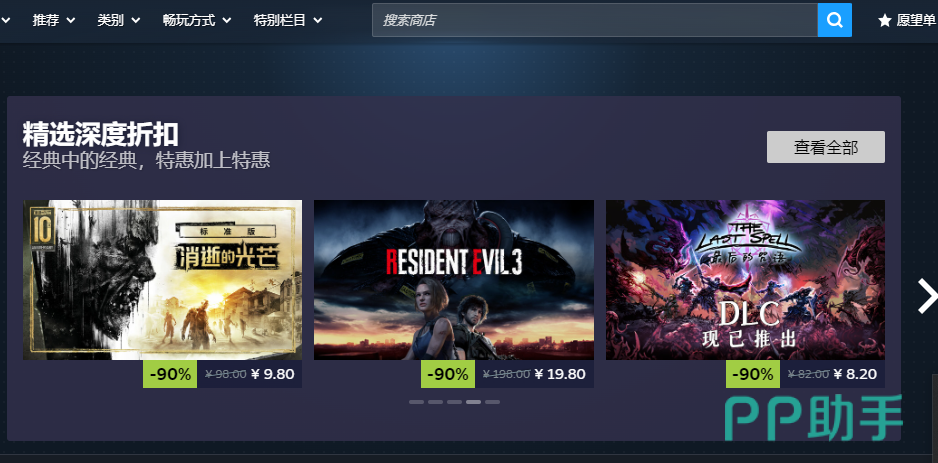This screenshot has width=938, height=463.
Task: Open the 消逝的光芒 game thumbnail
Action: 162,279
